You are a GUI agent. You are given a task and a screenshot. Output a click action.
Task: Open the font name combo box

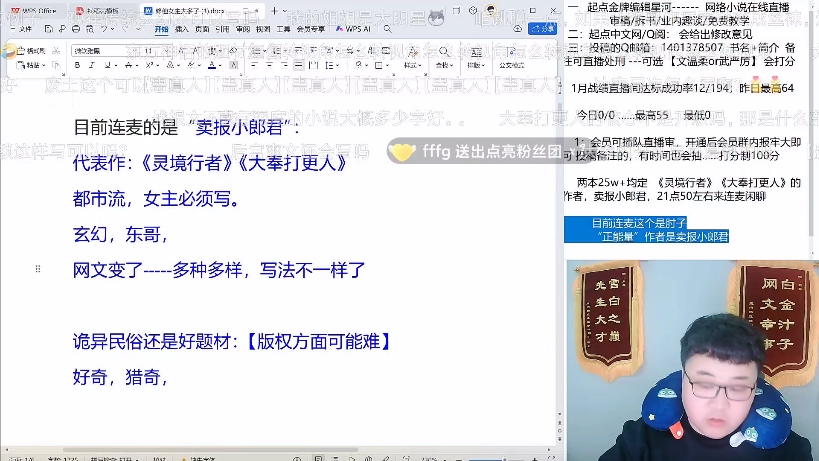[105, 51]
